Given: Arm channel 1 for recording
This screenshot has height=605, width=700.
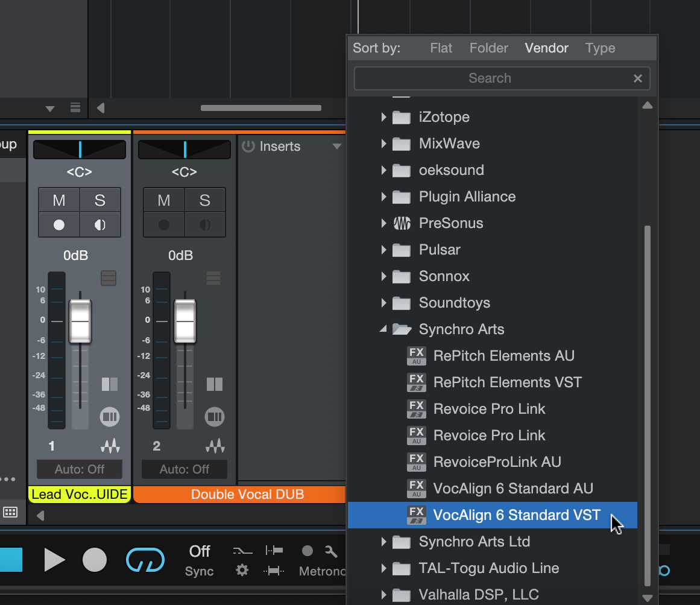Looking at the screenshot, I should (58, 224).
